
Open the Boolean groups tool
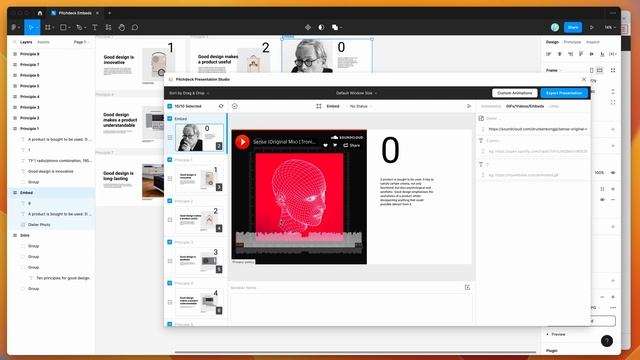click(335, 27)
